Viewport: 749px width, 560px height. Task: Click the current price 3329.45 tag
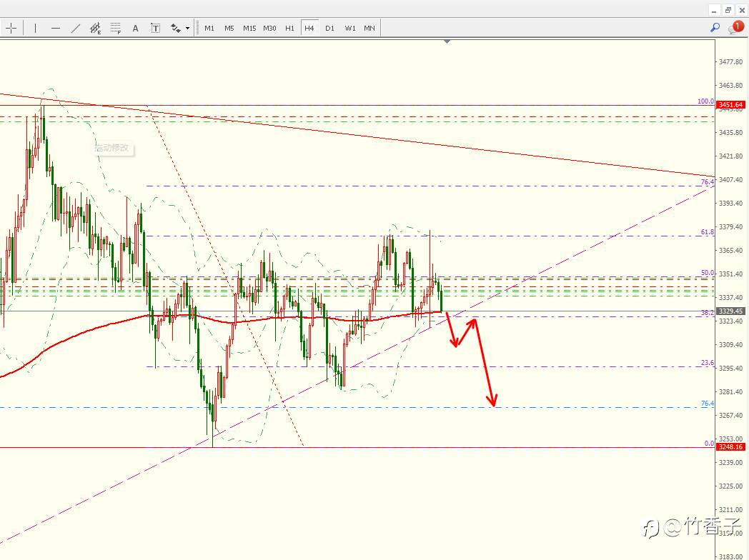pos(731,311)
